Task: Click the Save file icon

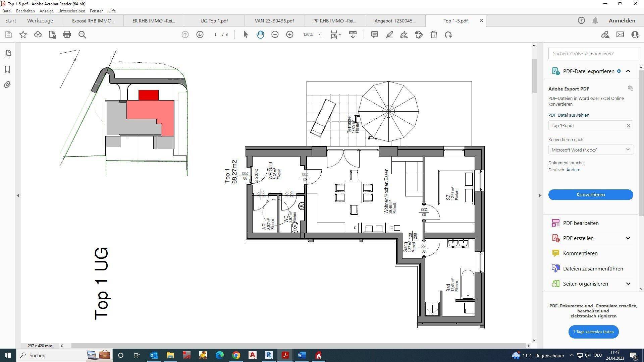Action: (8, 35)
